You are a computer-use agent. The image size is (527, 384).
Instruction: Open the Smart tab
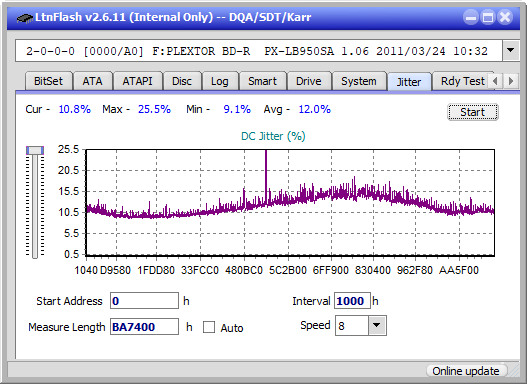(x=262, y=81)
